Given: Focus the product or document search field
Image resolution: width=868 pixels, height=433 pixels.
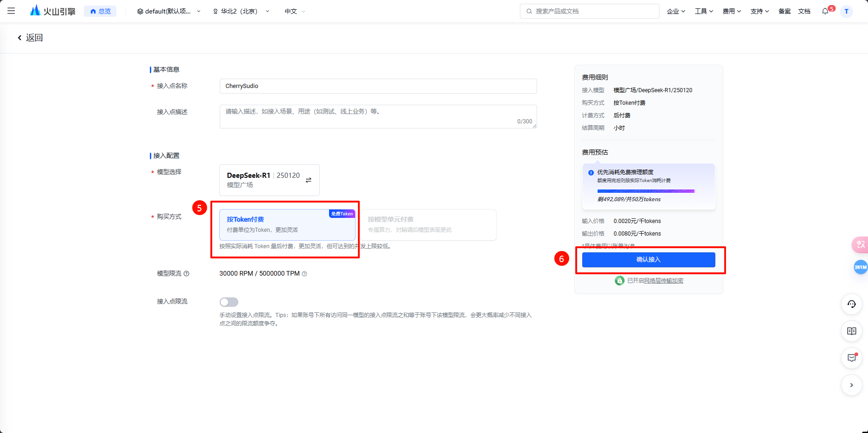Looking at the screenshot, I should [x=589, y=11].
